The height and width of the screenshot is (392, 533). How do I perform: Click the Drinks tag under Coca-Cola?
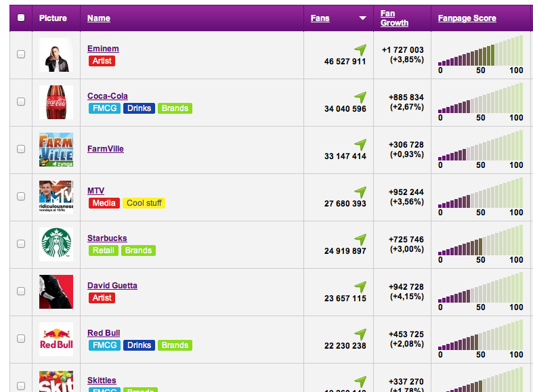coord(139,108)
